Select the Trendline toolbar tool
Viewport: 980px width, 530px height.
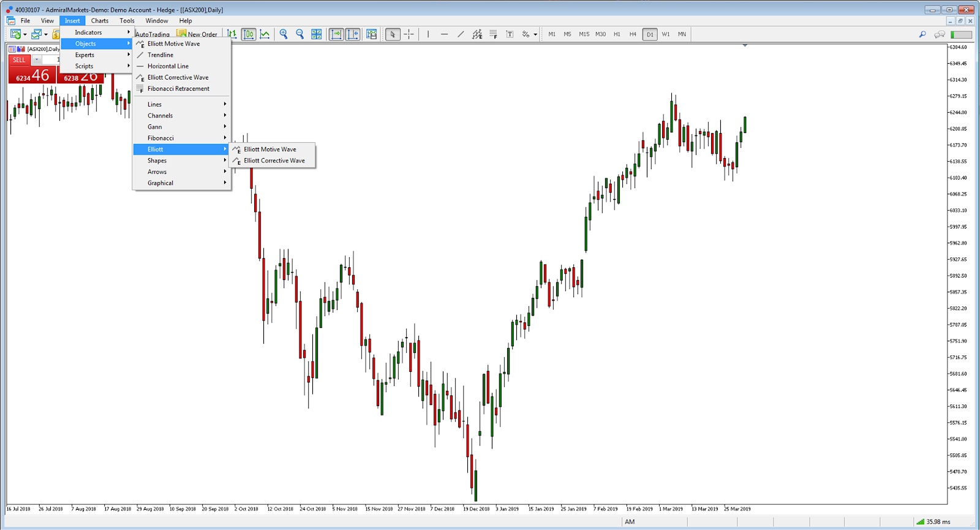click(461, 34)
